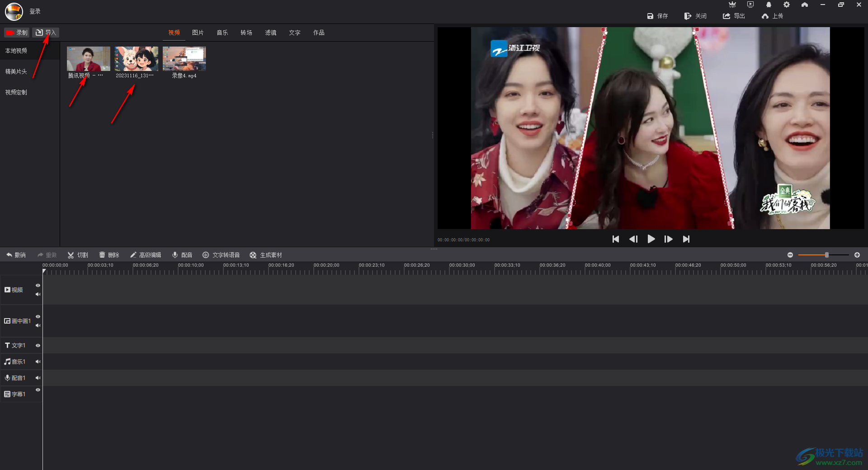Mute the 画中画1 track audio
The image size is (868, 470).
coord(38,325)
